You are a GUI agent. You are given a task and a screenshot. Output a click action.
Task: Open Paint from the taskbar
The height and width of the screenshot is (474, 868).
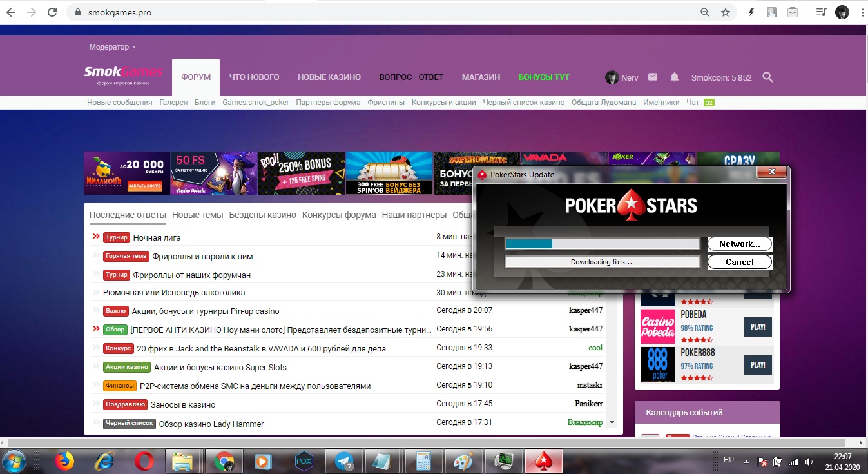[463, 461]
